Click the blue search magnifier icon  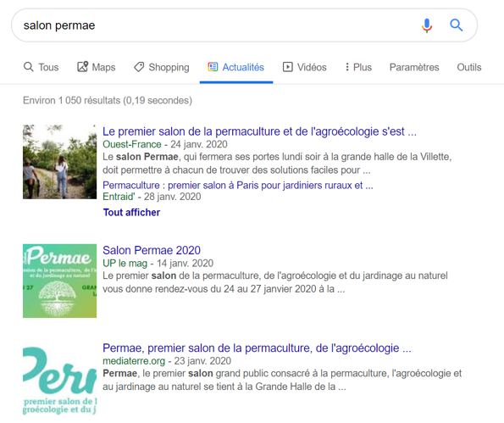456,25
